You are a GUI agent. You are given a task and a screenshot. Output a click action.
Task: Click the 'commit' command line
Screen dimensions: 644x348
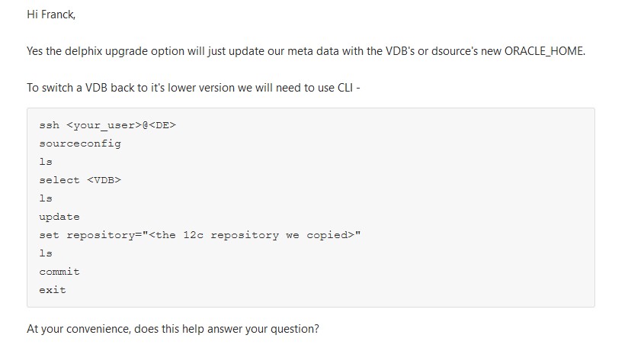pos(59,272)
